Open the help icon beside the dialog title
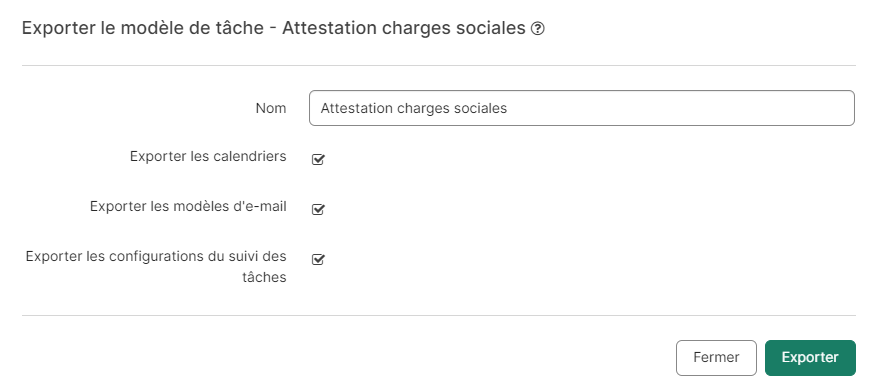 point(538,29)
